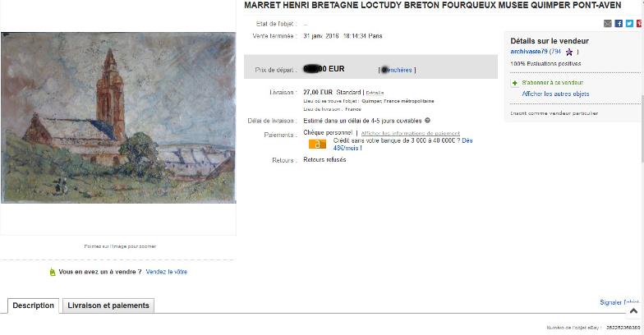
Task: Click Afficher les autres objets
Action: click(x=555, y=94)
